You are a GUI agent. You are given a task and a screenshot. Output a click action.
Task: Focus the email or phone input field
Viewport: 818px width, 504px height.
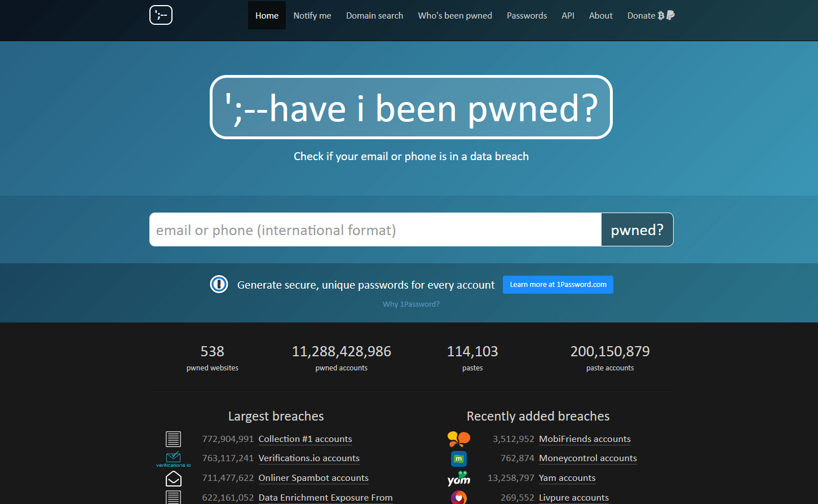pyautogui.click(x=375, y=229)
